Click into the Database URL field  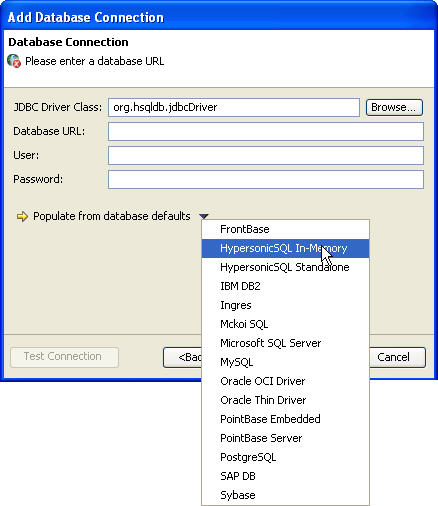[x=266, y=131]
